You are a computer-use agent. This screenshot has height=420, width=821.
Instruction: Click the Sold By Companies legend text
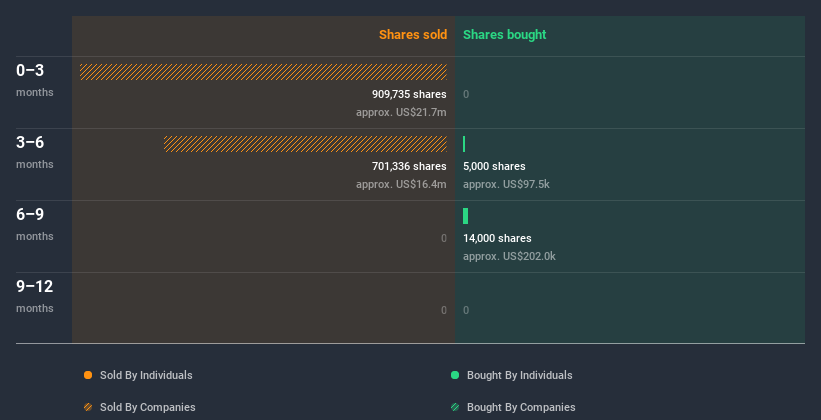click(148, 407)
